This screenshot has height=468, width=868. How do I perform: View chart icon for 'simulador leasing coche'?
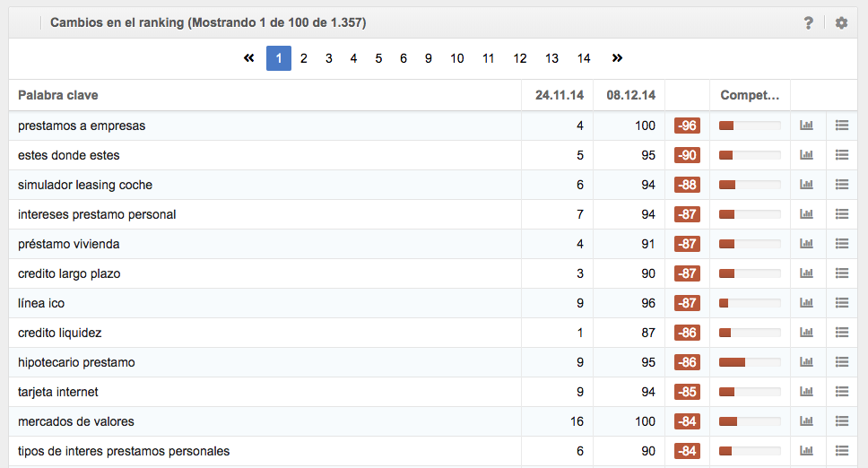coord(806,185)
